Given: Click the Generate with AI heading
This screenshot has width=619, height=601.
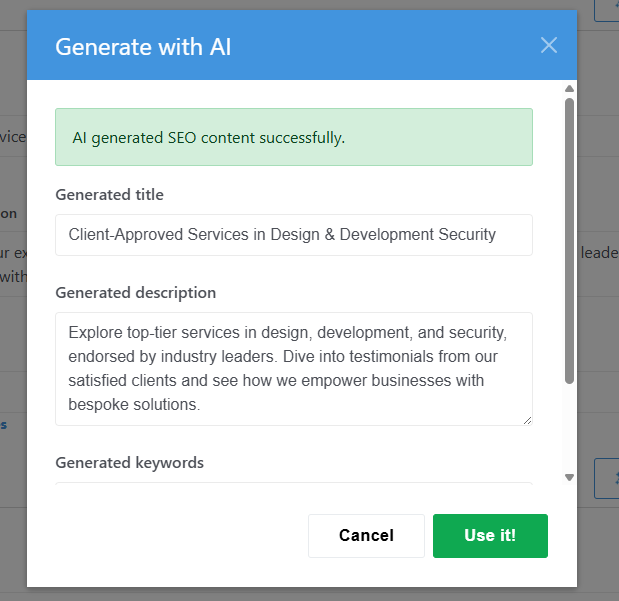Looking at the screenshot, I should 143,46.
